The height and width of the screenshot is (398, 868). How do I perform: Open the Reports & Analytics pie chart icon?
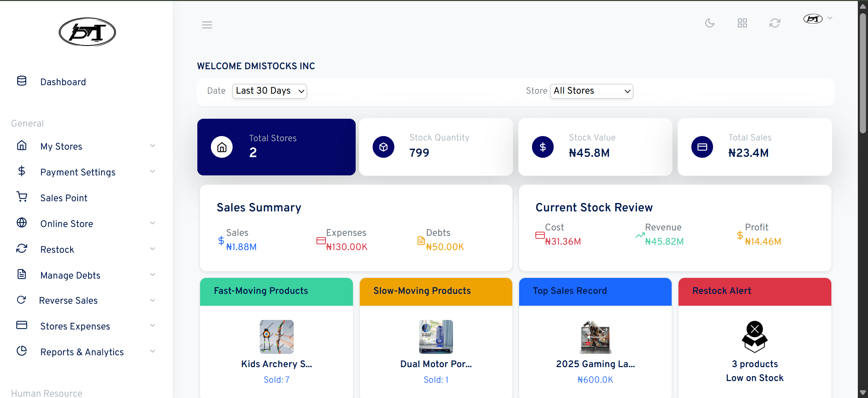[22, 352]
